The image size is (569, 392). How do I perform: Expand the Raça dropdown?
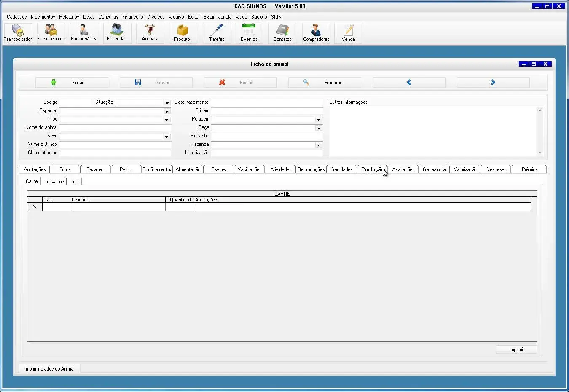[319, 128]
